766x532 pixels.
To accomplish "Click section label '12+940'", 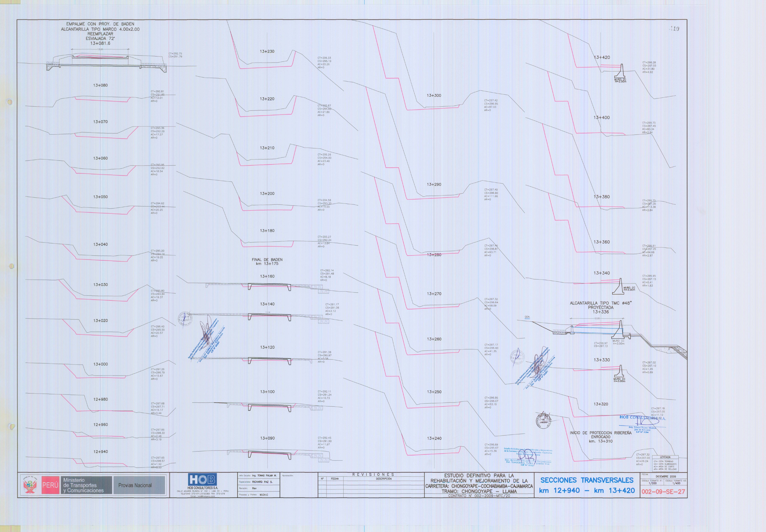I will pos(100,452).
